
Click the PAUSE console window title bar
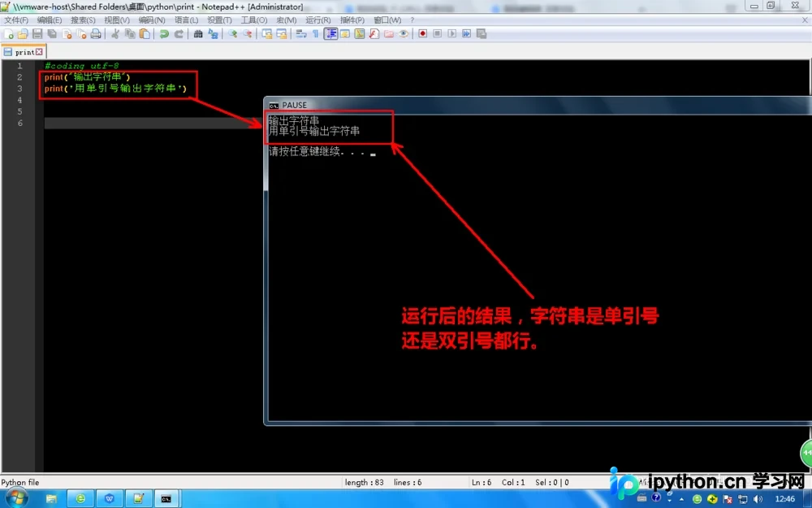point(538,105)
